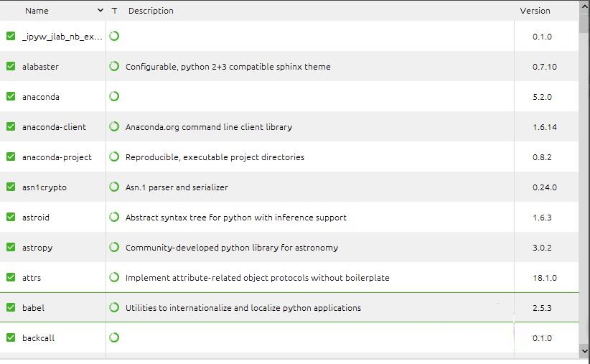Uncheck the alabaster package checkbox
The height and width of the screenshot is (364, 590).
pos(11,66)
